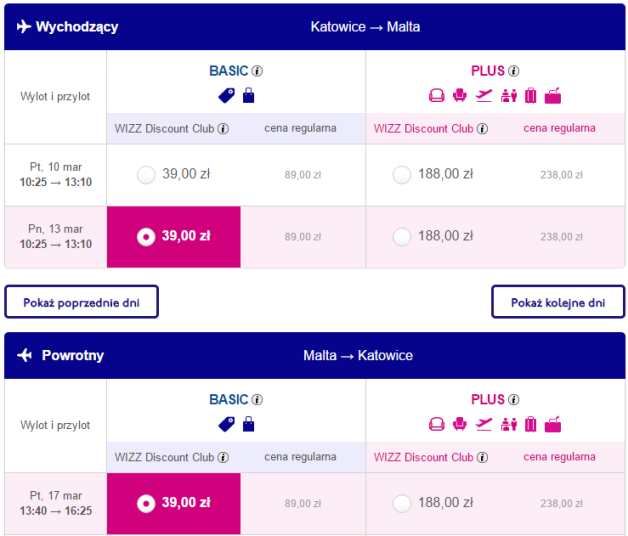Click the large cabin bag icon under return PLUS

click(553, 424)
